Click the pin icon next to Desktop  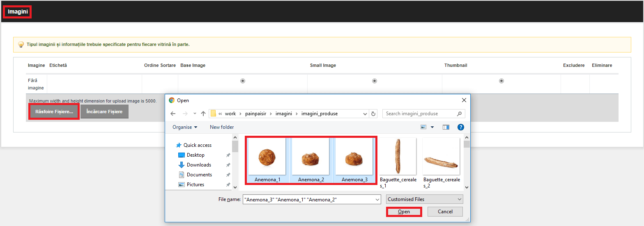[x=228, y=155]
